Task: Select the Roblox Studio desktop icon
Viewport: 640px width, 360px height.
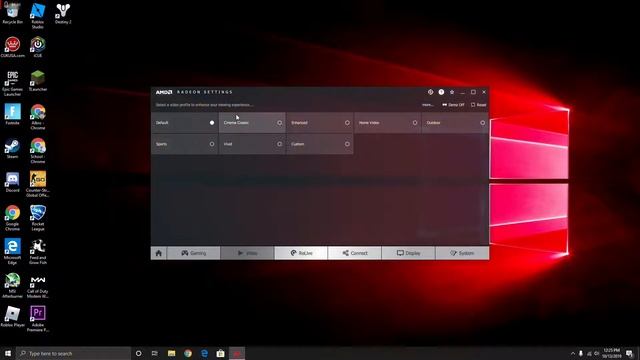Action: (x=38, y=15)
